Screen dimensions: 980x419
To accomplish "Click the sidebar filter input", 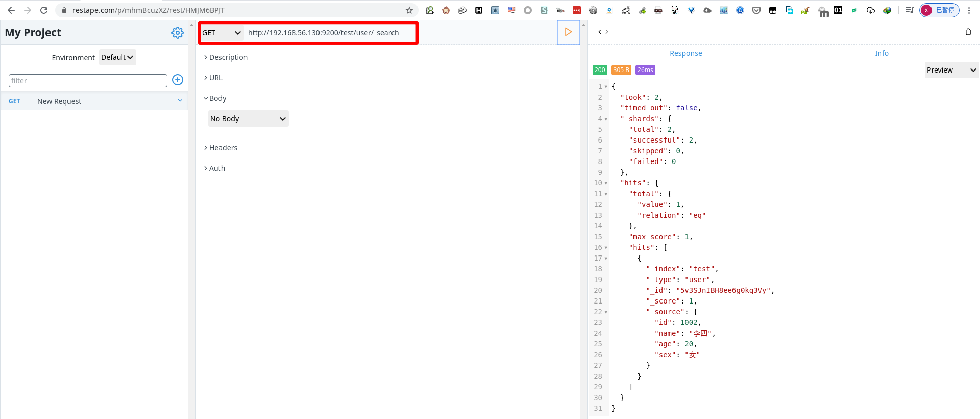I will tap(88, 81).
